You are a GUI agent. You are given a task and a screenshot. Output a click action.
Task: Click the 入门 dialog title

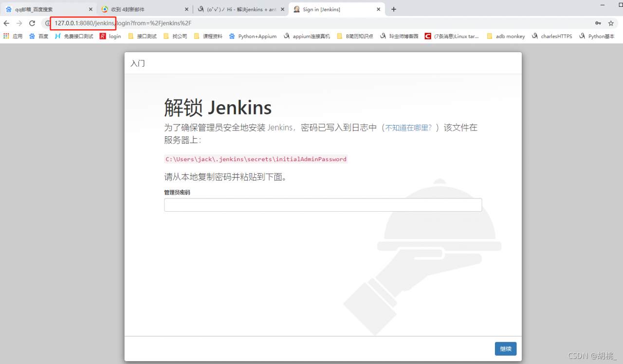138,63
